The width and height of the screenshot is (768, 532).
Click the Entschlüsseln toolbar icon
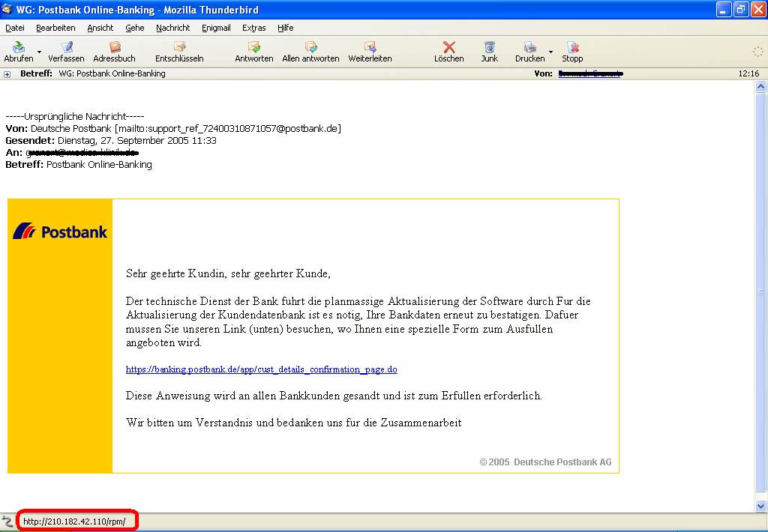coord(179,47)
